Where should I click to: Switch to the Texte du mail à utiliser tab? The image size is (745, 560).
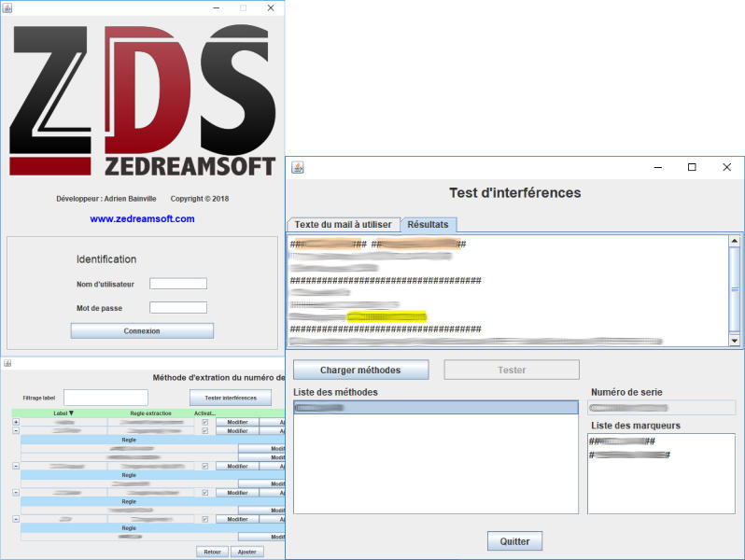click(343, 224)
